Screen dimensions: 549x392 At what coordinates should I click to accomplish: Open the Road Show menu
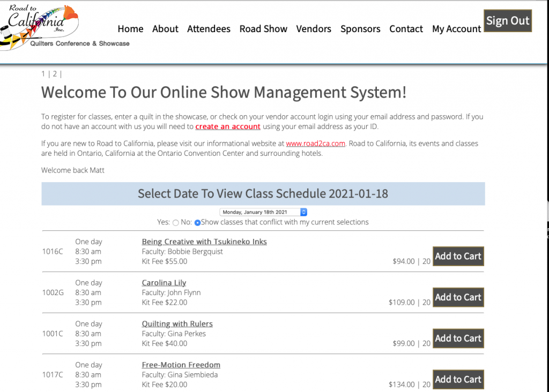[263, 29]
